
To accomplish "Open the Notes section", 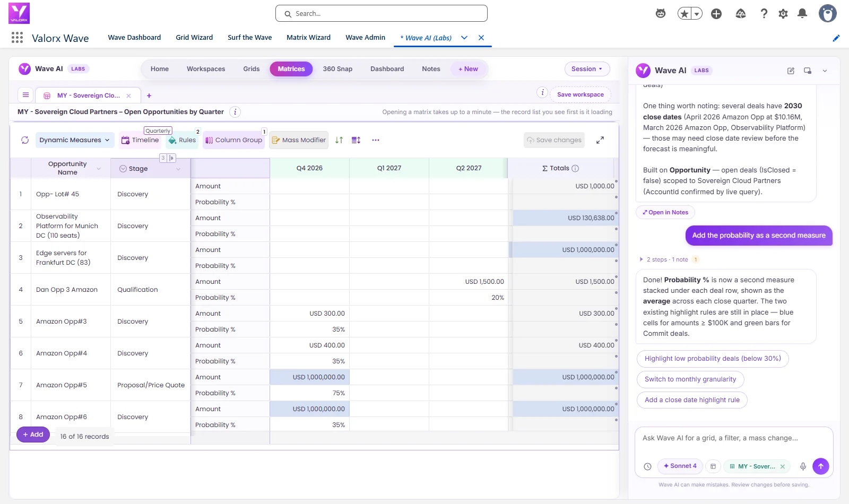I will 431,69.
